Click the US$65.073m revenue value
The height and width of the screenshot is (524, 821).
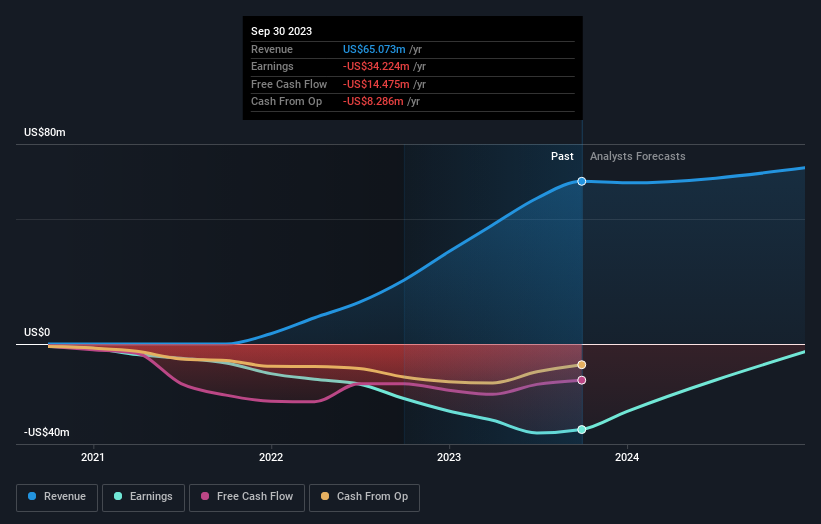coord(374,49)
